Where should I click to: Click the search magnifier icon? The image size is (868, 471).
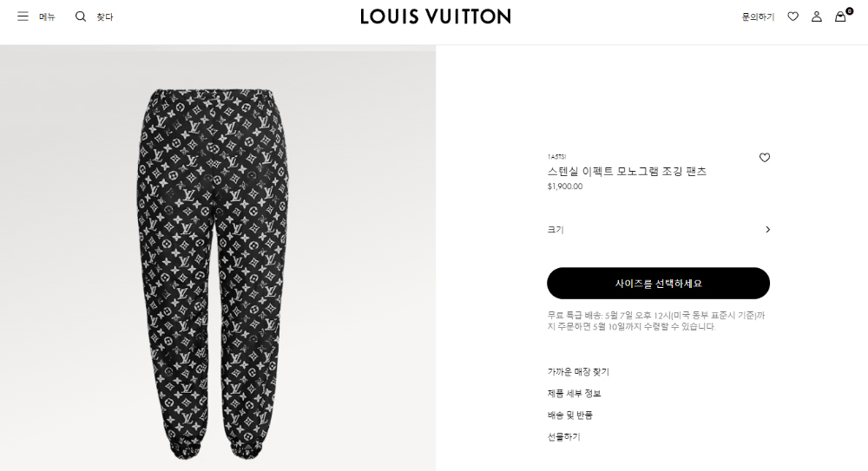tap(81, 16)
